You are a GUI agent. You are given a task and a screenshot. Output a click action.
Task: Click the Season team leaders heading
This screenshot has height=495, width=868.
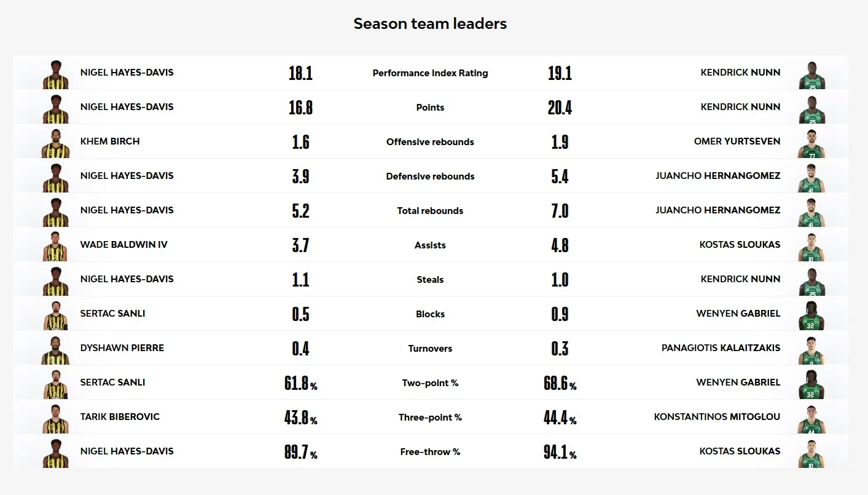coord(430,24)
